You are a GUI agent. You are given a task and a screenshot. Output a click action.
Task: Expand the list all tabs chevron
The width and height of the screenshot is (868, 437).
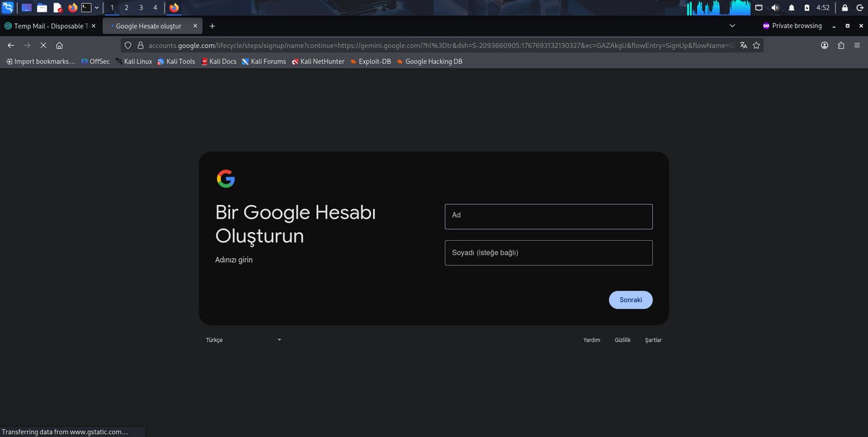732,26
